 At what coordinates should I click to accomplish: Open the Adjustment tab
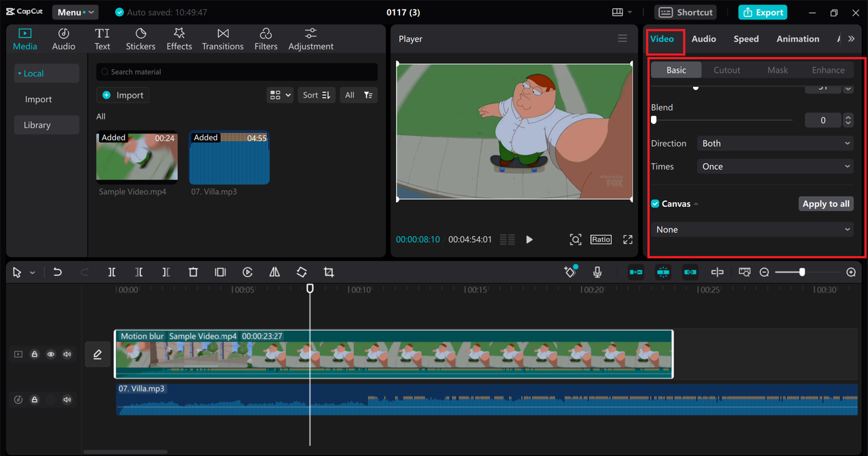tap(311, 39)
